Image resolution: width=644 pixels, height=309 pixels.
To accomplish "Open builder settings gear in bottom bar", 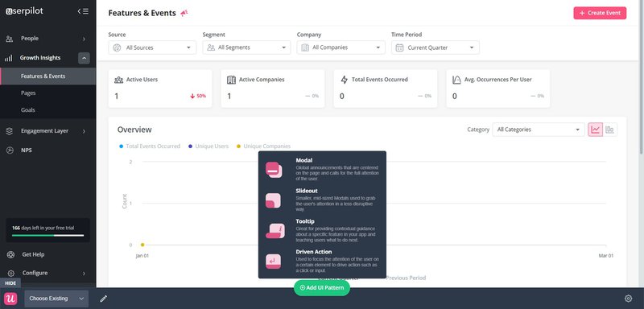I will click(628, 299).
